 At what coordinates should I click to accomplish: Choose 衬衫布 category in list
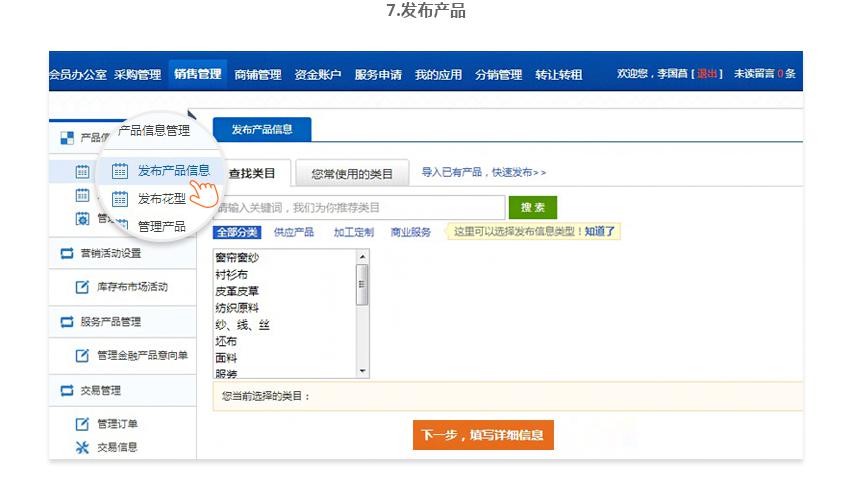(231, 274)
